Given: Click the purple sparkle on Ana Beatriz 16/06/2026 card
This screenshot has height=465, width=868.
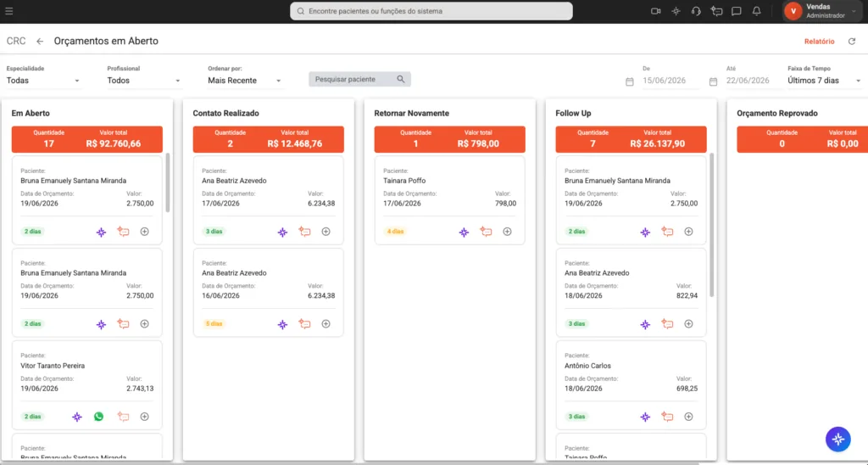Looking at the screenshot, I should (x=282, y=324).
